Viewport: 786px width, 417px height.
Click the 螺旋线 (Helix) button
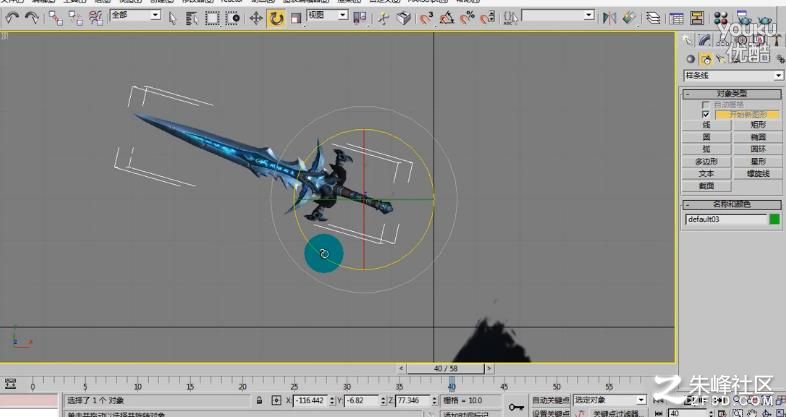click(x=758, y=173)
